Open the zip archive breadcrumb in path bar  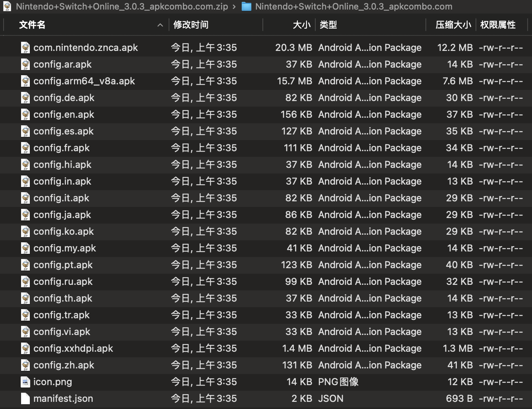point(122,6)
